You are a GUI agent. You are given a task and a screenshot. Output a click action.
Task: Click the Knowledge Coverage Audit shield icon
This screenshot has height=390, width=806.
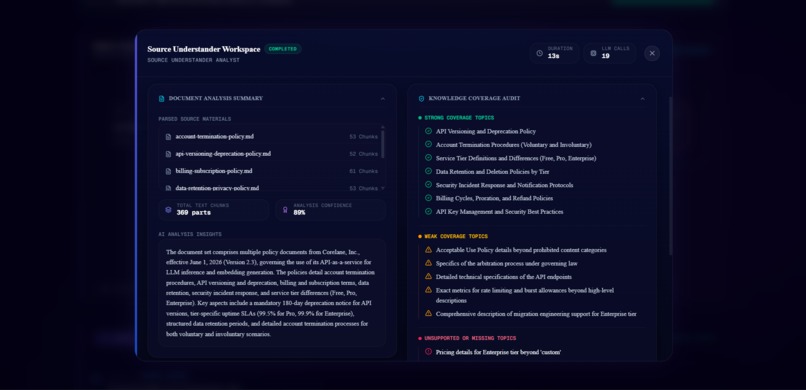[421, 99]
